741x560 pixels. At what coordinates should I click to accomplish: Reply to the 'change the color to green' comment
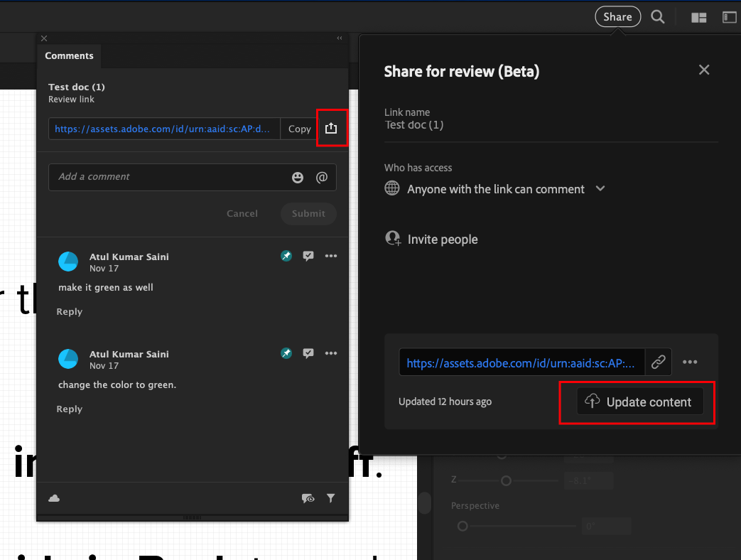point(69,409)
